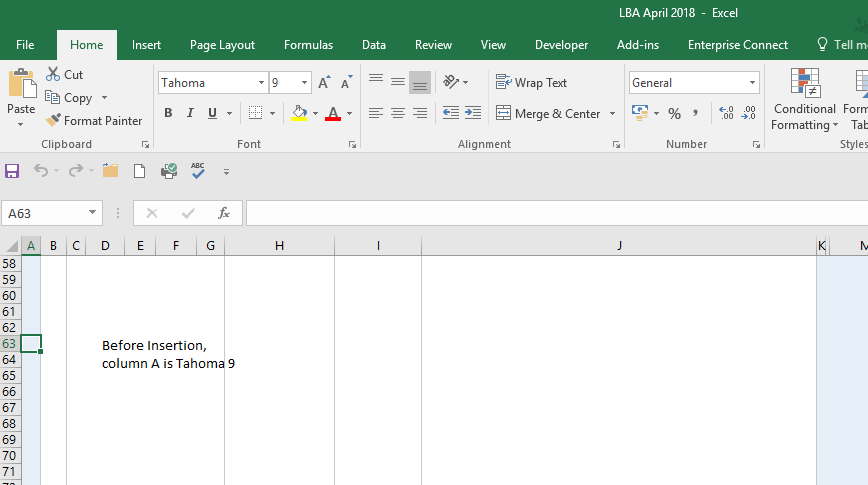Redo the last action
Screen dimensions: 868x485
pyautogui.click(x=75, y=171)
